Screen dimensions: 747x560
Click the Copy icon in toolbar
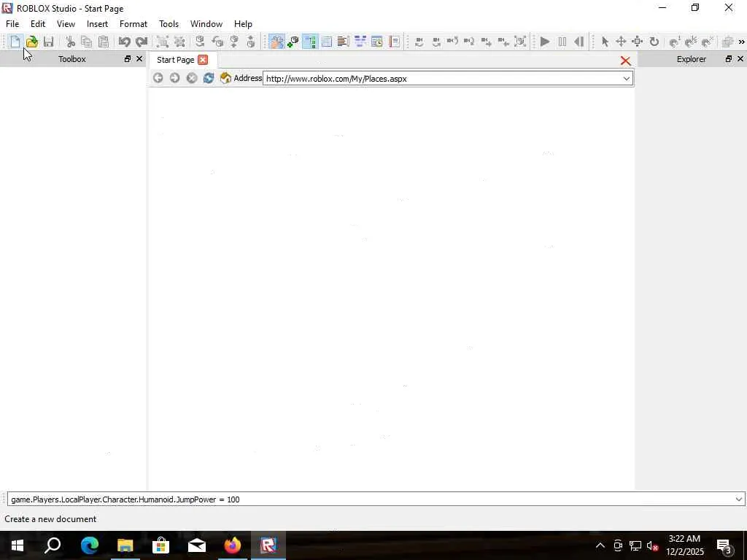point(87,42)
